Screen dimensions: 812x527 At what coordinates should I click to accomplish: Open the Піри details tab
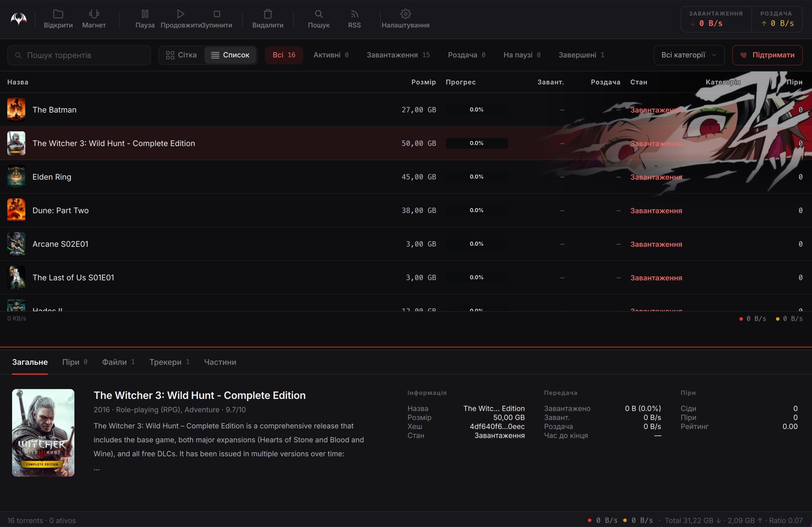[75, 362]
